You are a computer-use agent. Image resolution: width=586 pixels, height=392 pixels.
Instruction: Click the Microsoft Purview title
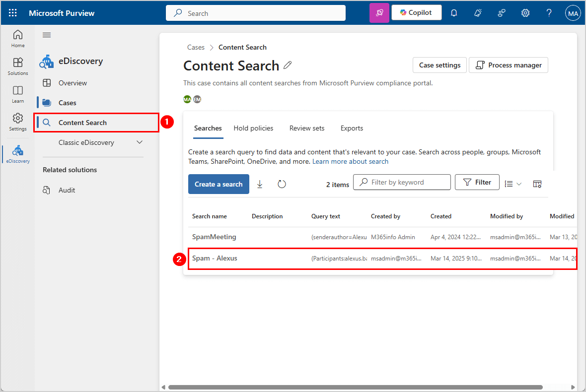pyautogui.click(x=62, y=13)
